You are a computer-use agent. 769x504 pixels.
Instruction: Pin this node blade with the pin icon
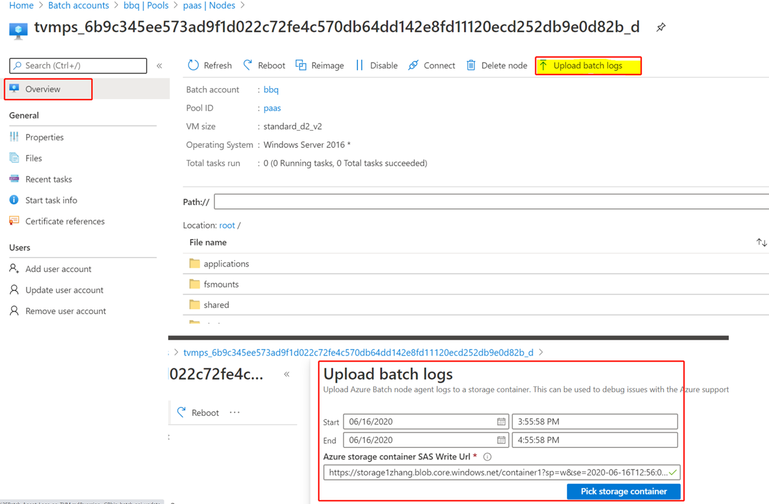tap(661, 27)
